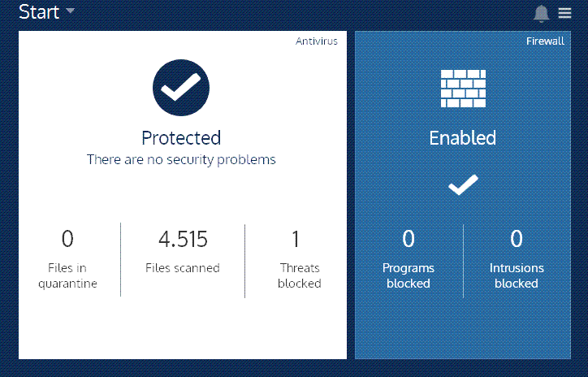The height and width of the screenshot is (377, 588).
Task: Click the 4.515 files scanned number
Action: (183, 239)
